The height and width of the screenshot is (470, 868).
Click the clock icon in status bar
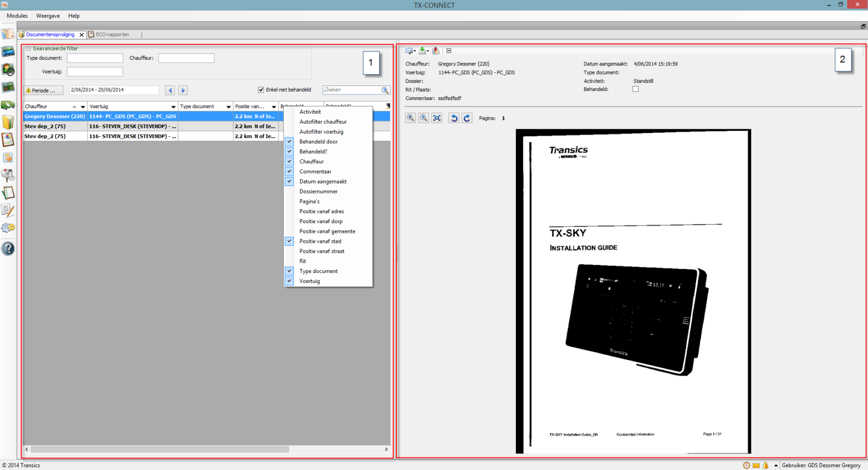pos(746,465)
